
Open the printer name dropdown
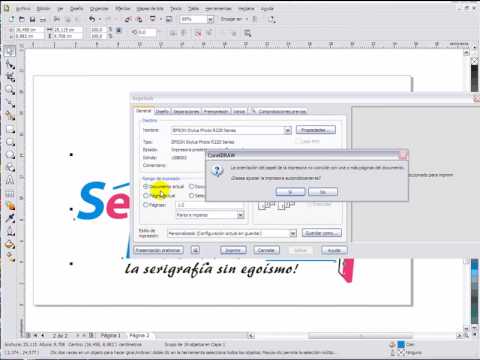click(287, 130)
